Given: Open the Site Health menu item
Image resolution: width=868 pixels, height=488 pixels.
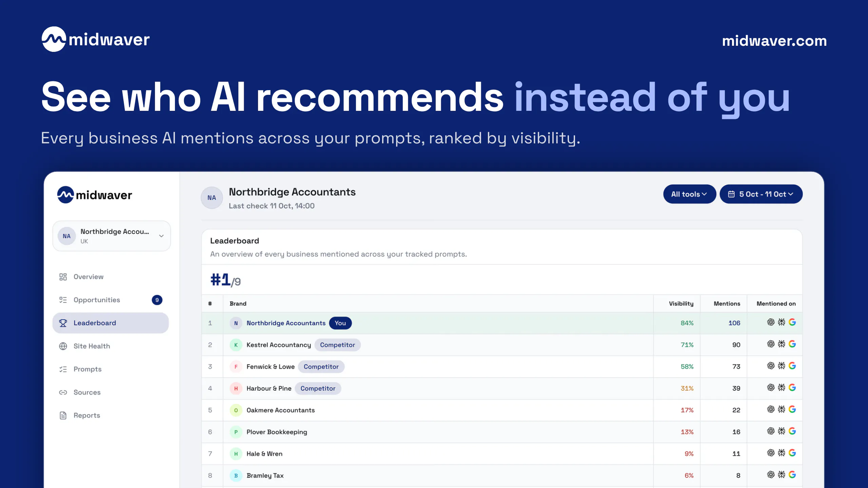Looking at the screenshot, I should pos(111,346).
